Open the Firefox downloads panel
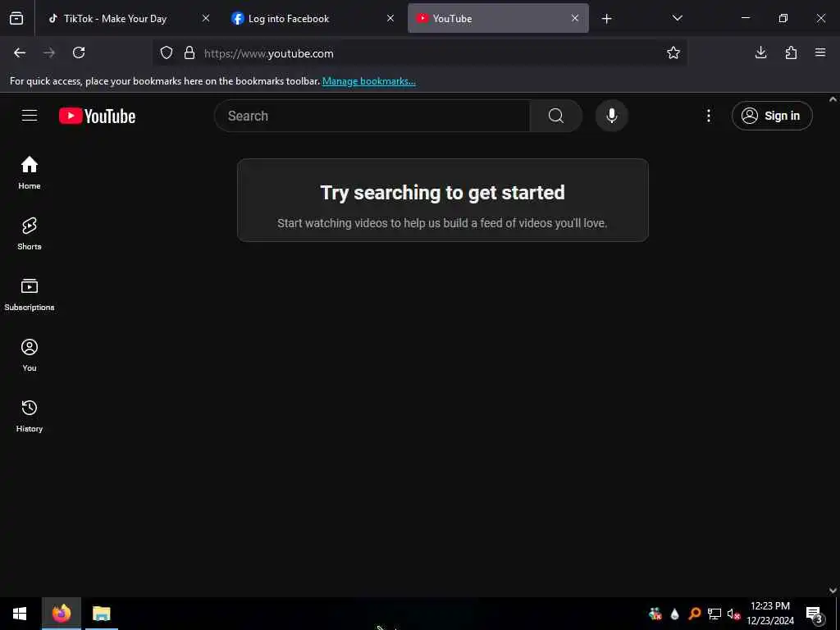840x630 pixels. click(x=760, y=52)
